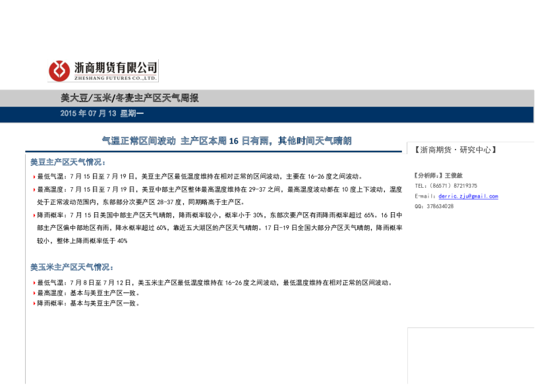Viewport: 555px width, 392px height.
Task: Open the derric.zju@gmail.com email link
Action: coord(468,196)
